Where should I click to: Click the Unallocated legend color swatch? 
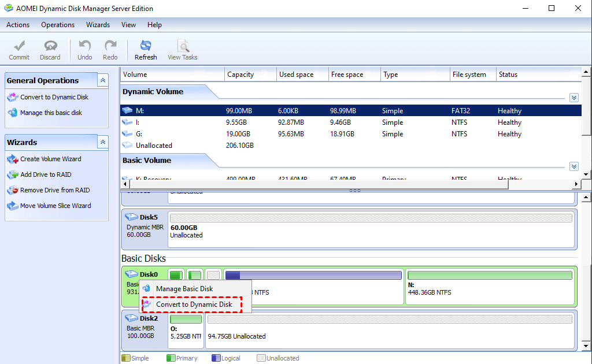[261, 358]
